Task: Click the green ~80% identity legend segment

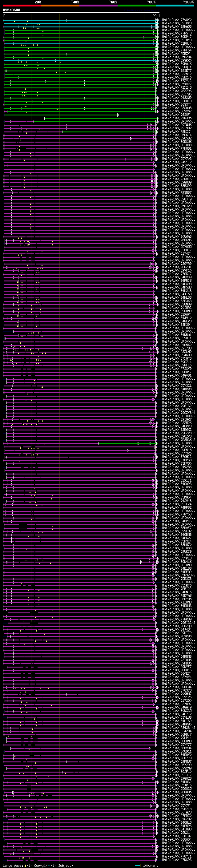Action: [137, 6]
